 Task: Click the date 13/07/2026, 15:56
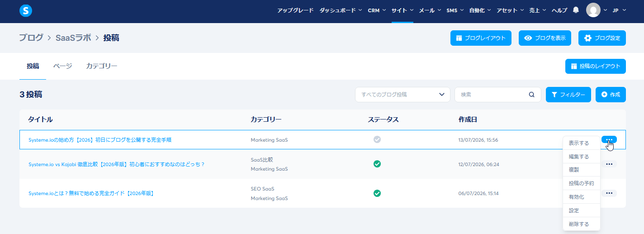coord(478,140)
